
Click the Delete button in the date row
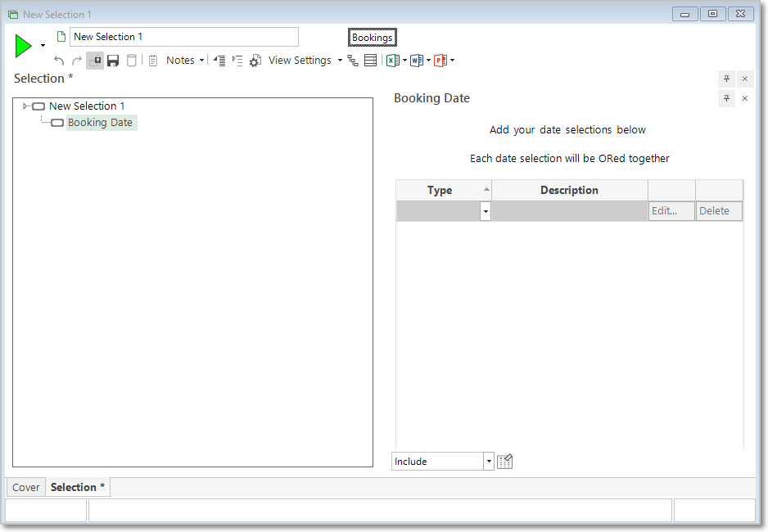point(719,211)
